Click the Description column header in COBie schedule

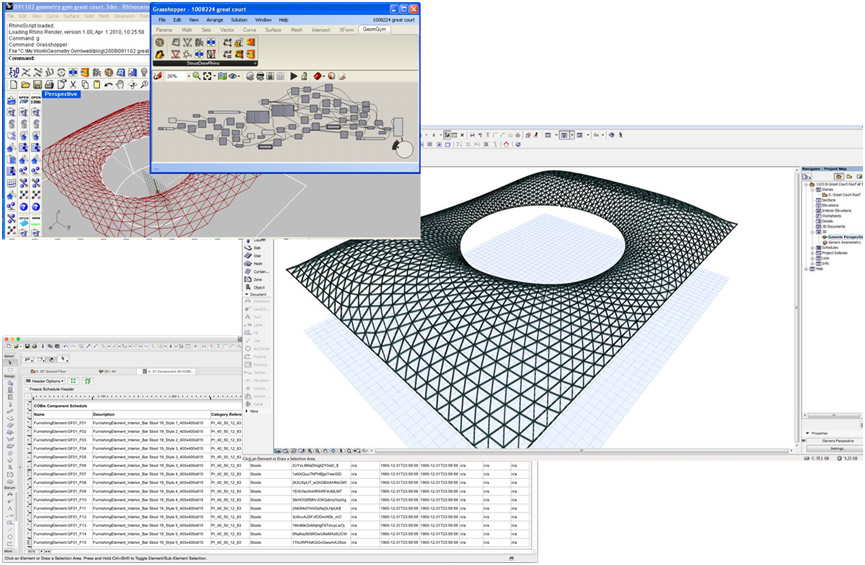[151, 414]
